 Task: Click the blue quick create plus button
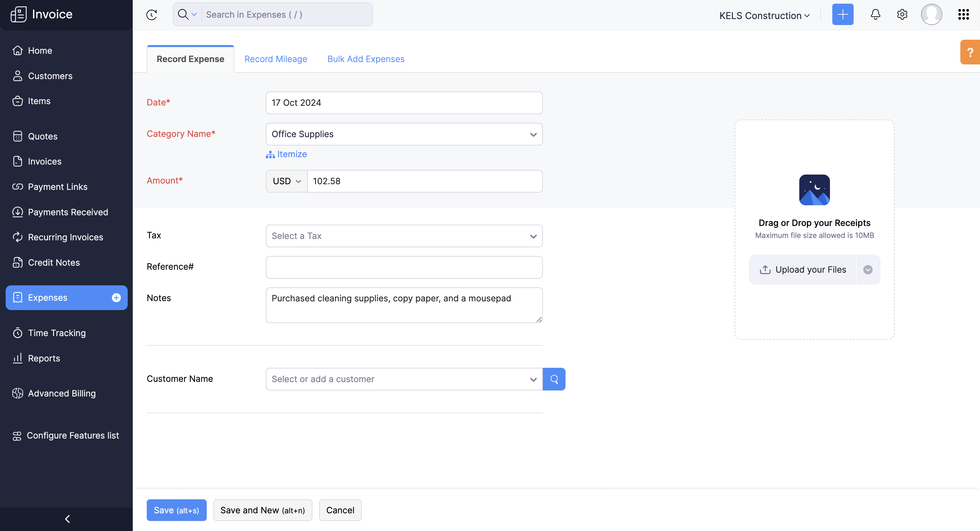[x=842, y=14]
